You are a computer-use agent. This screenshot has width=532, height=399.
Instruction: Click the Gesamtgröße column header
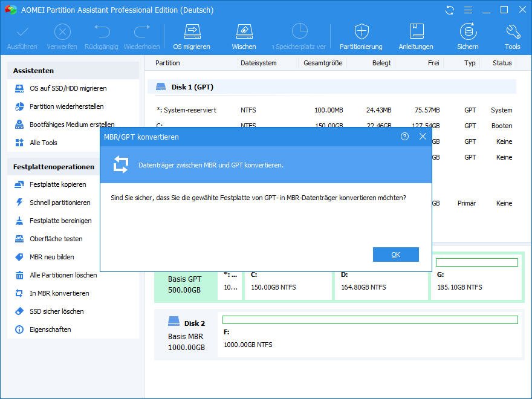click(323, 63)
